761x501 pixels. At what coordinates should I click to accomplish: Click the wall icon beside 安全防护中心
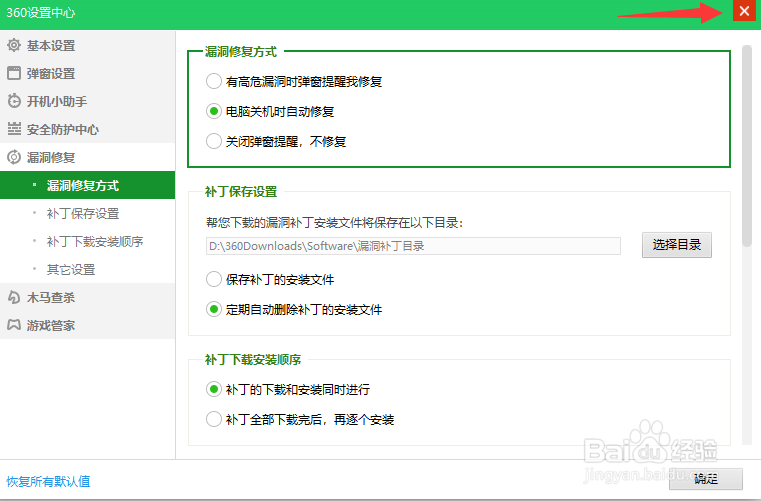coord(14,129)
